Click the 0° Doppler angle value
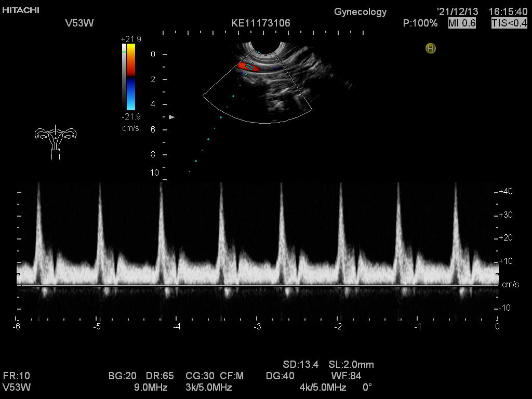Viewport: 532px width, 399px height. (x=367, y=387)
